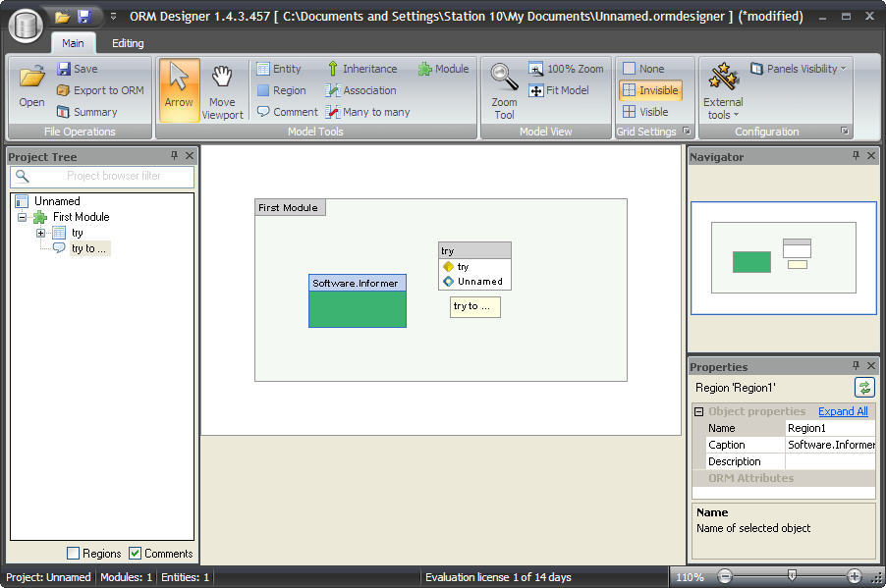Screen dimensions: 886x588
Task: Open the Summary report
Action: (87, 112)
